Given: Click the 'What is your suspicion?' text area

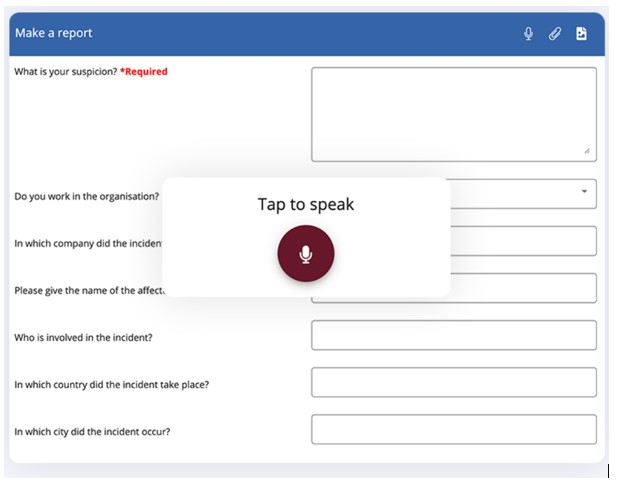Looking at the screenshot, I should 453,114.
